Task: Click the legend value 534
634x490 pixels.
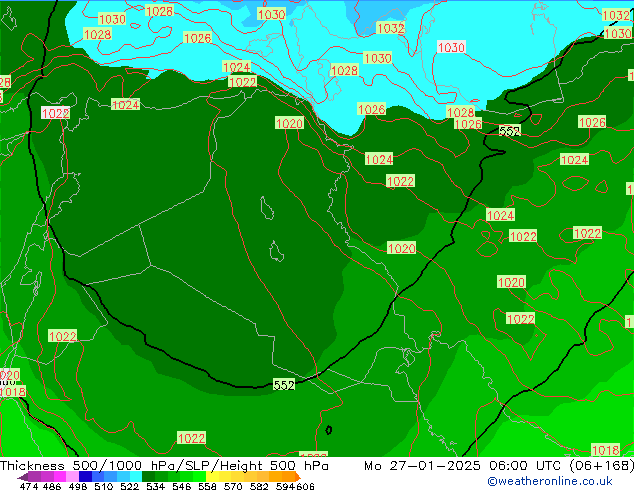Action: click(155, 486)
